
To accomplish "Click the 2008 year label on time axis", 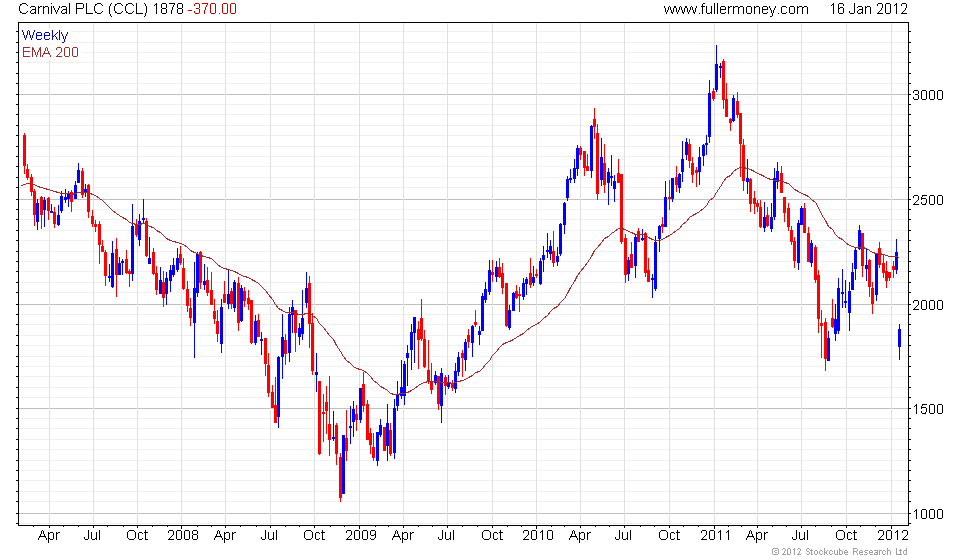I will [182, 535].
